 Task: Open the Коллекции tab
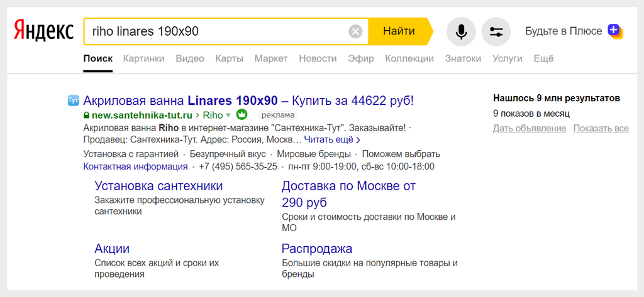409,58
